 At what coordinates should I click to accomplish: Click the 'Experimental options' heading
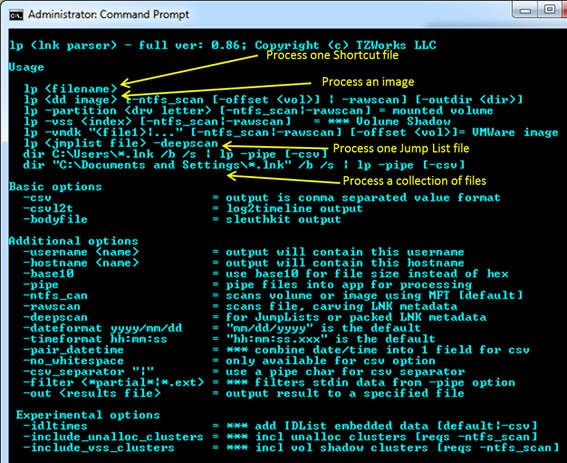[x=88, y=415]
